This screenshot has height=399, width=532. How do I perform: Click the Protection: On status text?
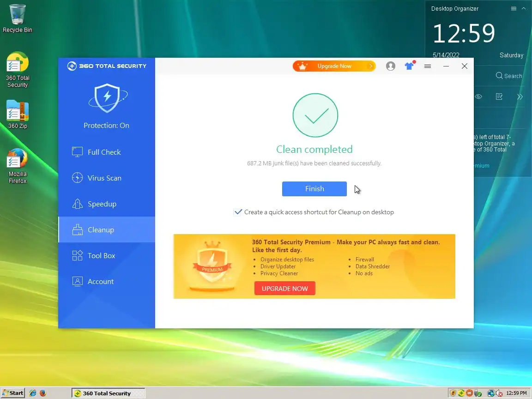(x=106, y=126)
